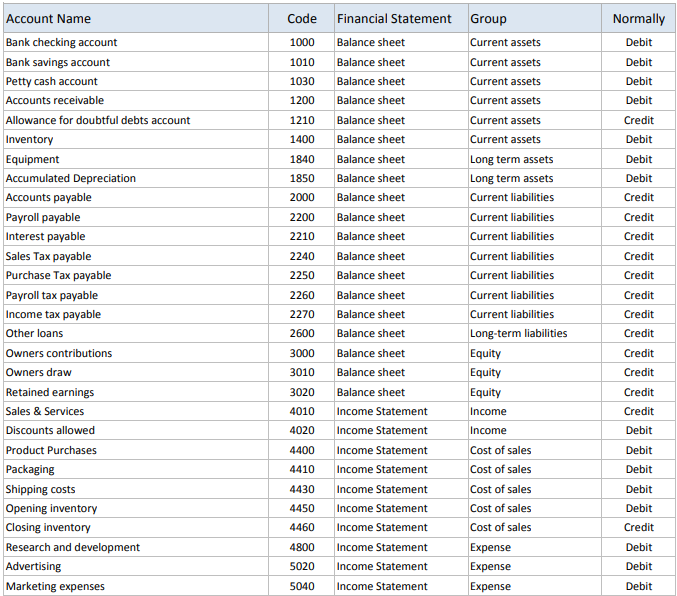Click the Code column header

301,19
